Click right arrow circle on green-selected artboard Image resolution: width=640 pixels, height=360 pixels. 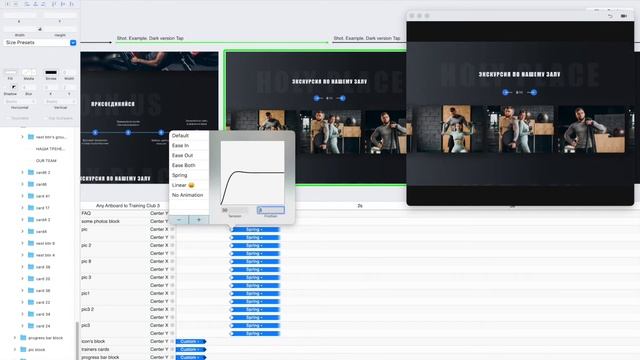click(x=342, y=98)
